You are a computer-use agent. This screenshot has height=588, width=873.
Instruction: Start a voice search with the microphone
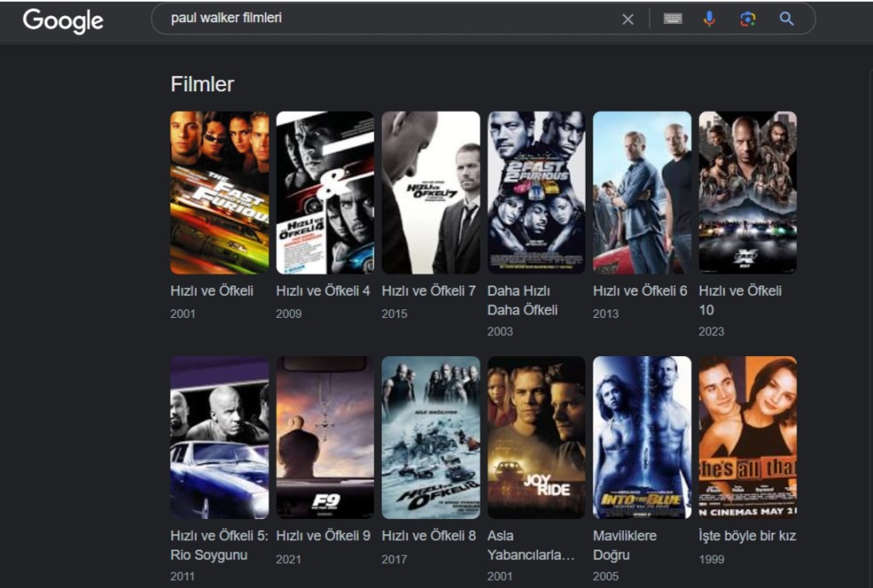tap(709, 19)
